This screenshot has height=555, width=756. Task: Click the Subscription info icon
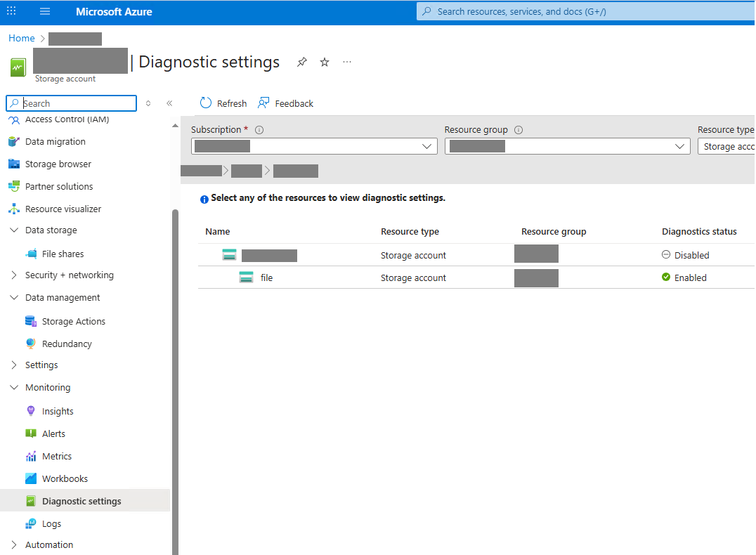pos(259,130)
